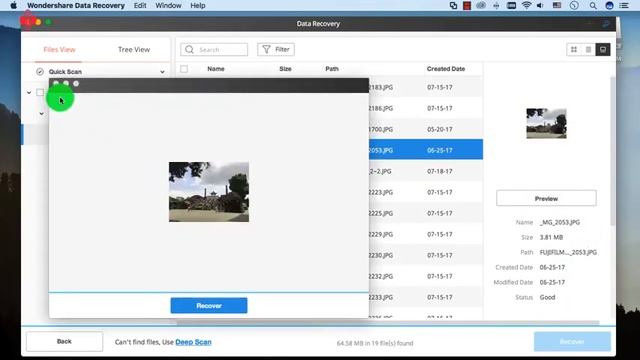Open the Notification Center list icon

point(624,6)
